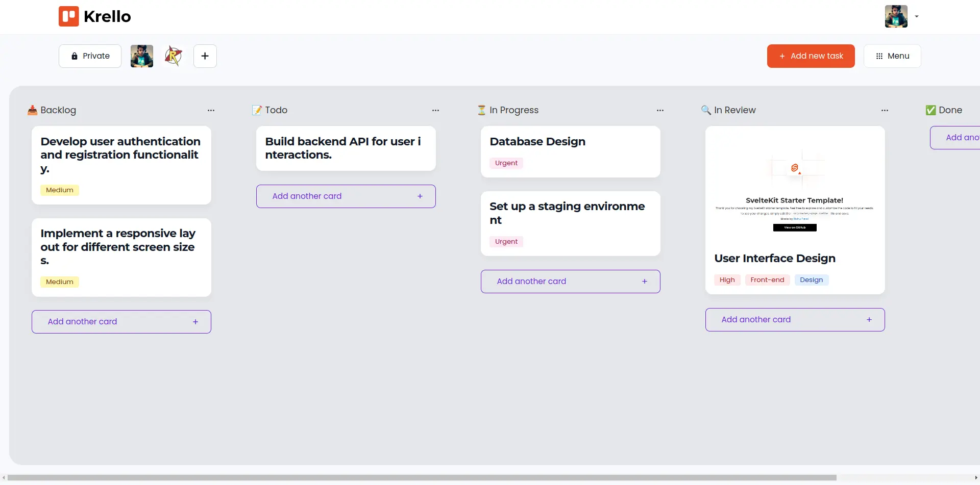Click the SvelteKit Starter Template card image
This screenshot has width=980, height=485.
tap(795, 189)
